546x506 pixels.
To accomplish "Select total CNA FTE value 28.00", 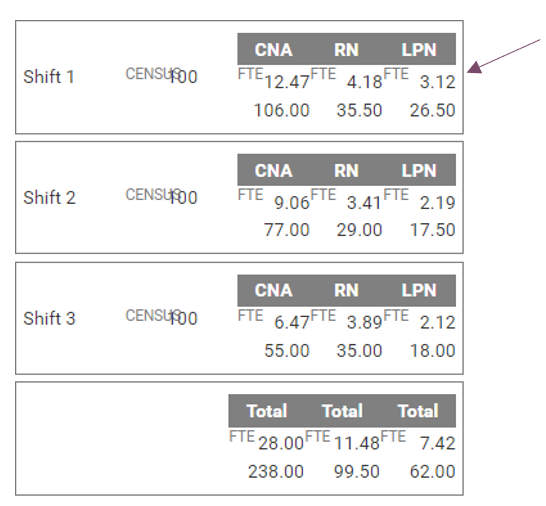I will tap(281, 444).
